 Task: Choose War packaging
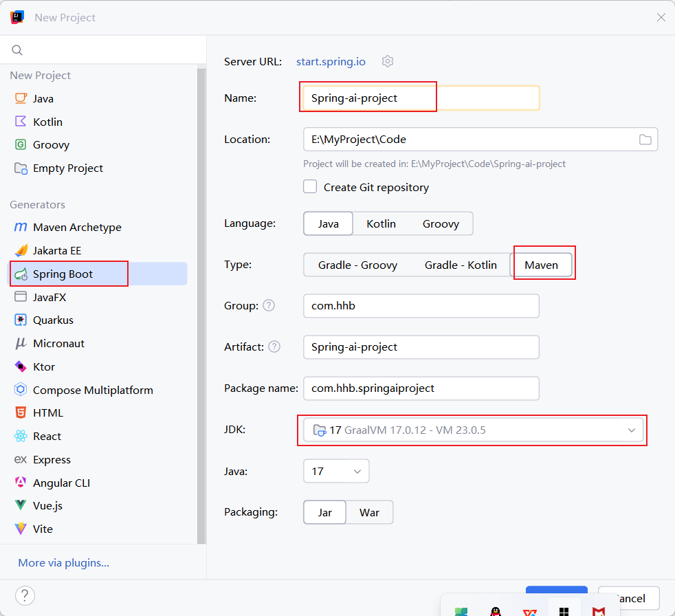[369, 512]
